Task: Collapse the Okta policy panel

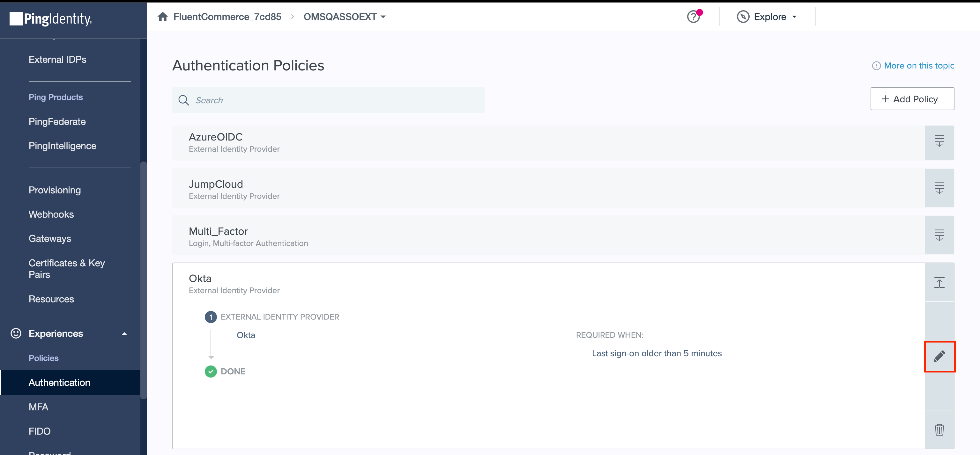Action: pyautogui.click(x=939, y=282)
